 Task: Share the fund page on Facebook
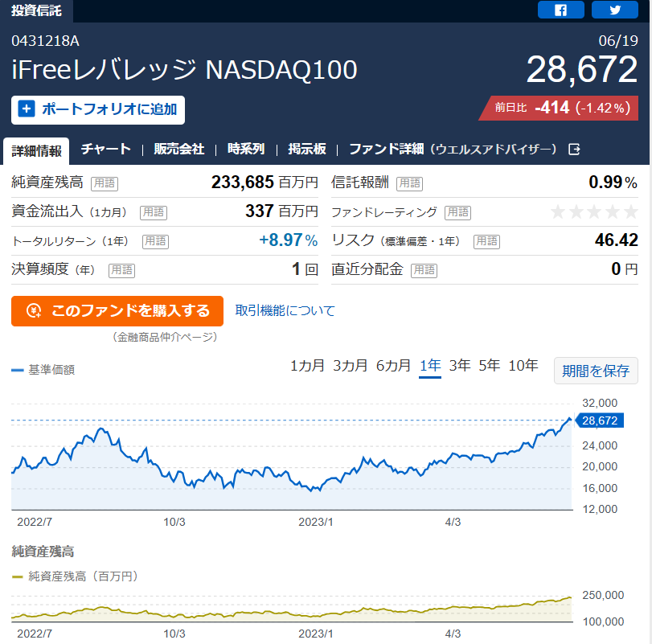(x=560, y=10)
